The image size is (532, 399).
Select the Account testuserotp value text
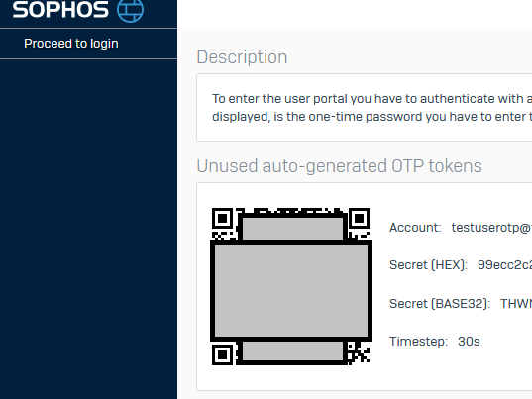(491, 228)
